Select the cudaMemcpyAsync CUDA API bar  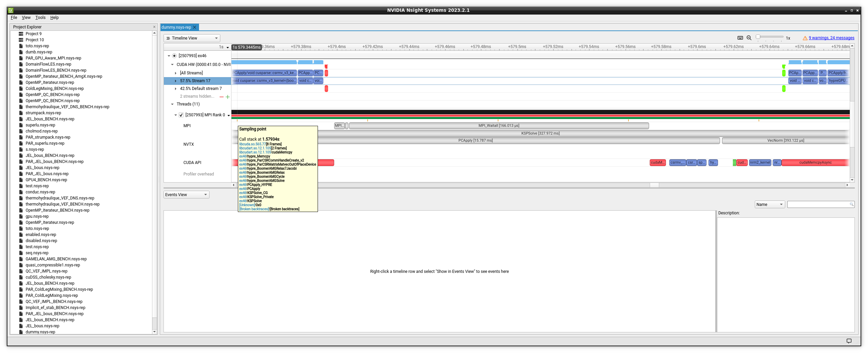click(815, 163)
